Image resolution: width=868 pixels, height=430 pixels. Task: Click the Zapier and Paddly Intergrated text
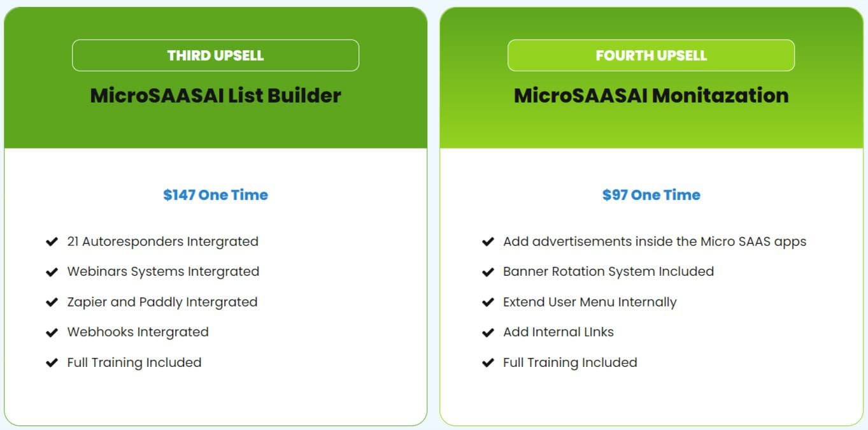[162, 302]
